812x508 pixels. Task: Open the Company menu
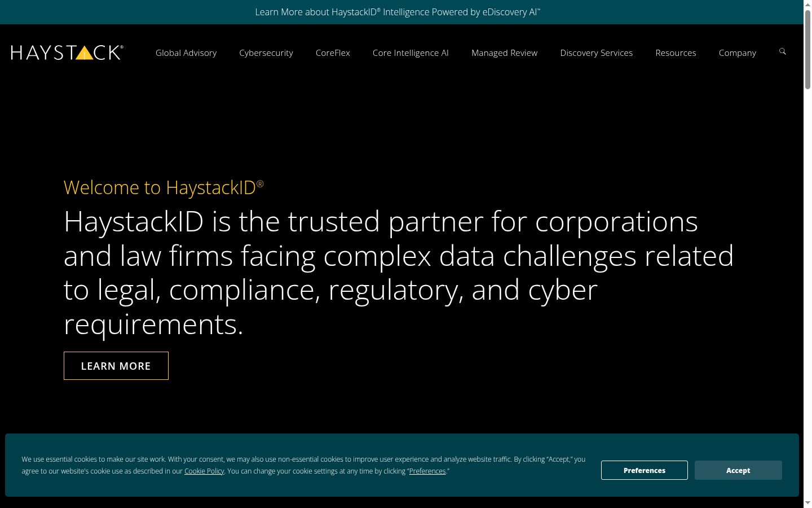pyautogui.click(x=738, y=52)
